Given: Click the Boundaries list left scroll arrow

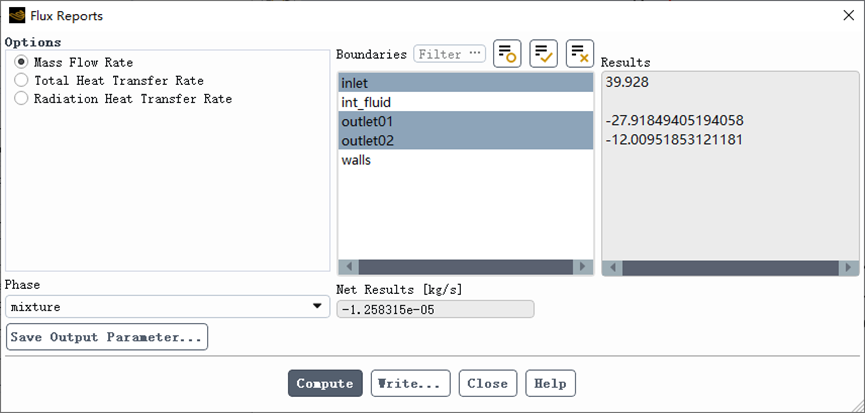Looking at the screenshot, I should click(x=349, y=267).
